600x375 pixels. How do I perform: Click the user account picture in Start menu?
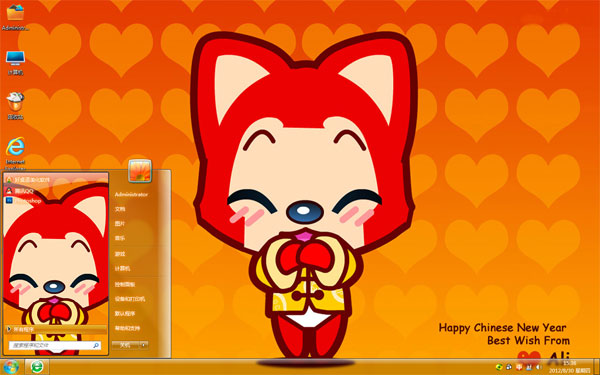[x=140, y=171]
